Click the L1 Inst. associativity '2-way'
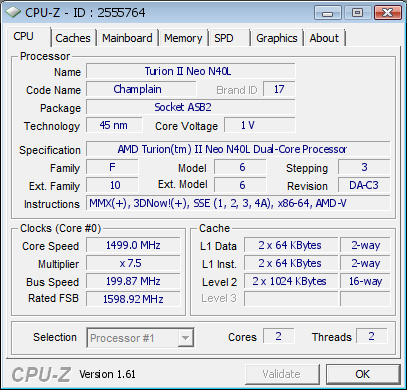 pos(365,263)
